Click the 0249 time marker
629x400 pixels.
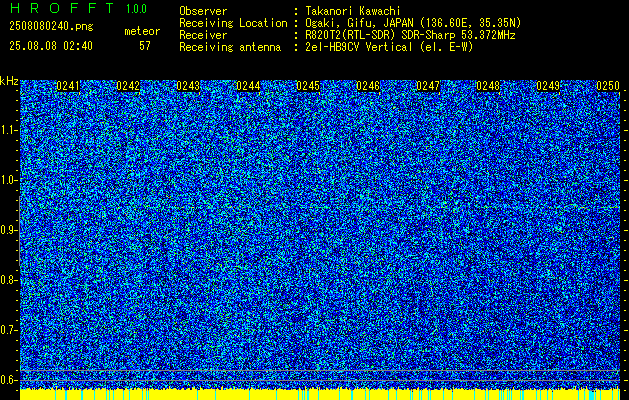click(548, 86)
